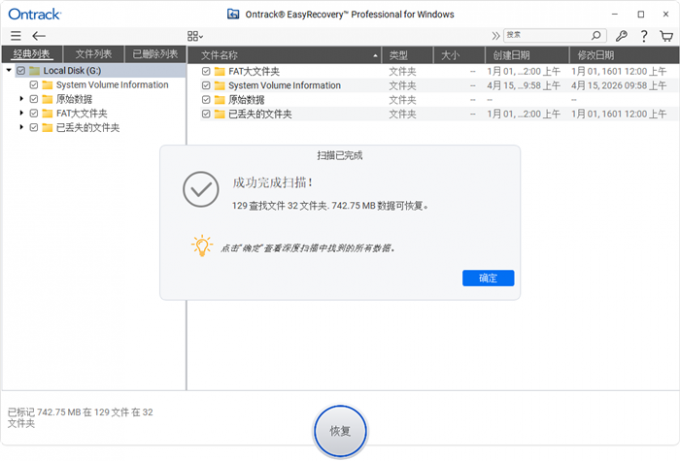Toggle FAT大文件夹 checkbox in file list
The height and width of the screenshot is (461, 680).
(206, 71)
